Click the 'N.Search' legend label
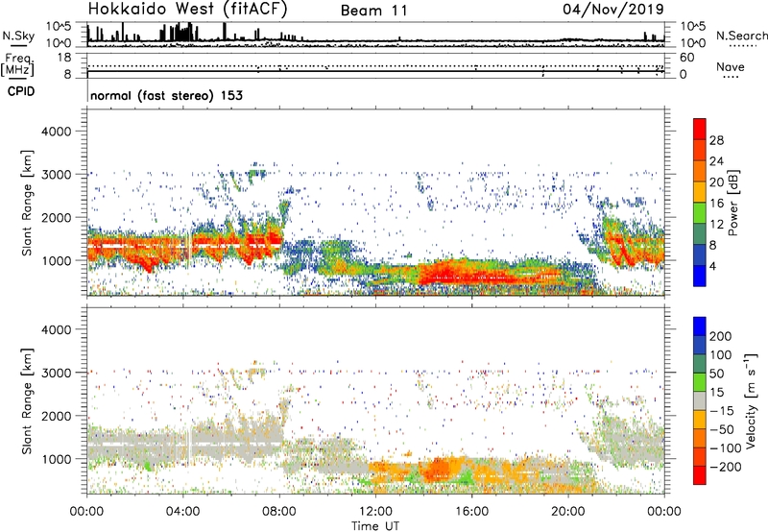Viewport: 768px width, 532px height. point(742,36)
